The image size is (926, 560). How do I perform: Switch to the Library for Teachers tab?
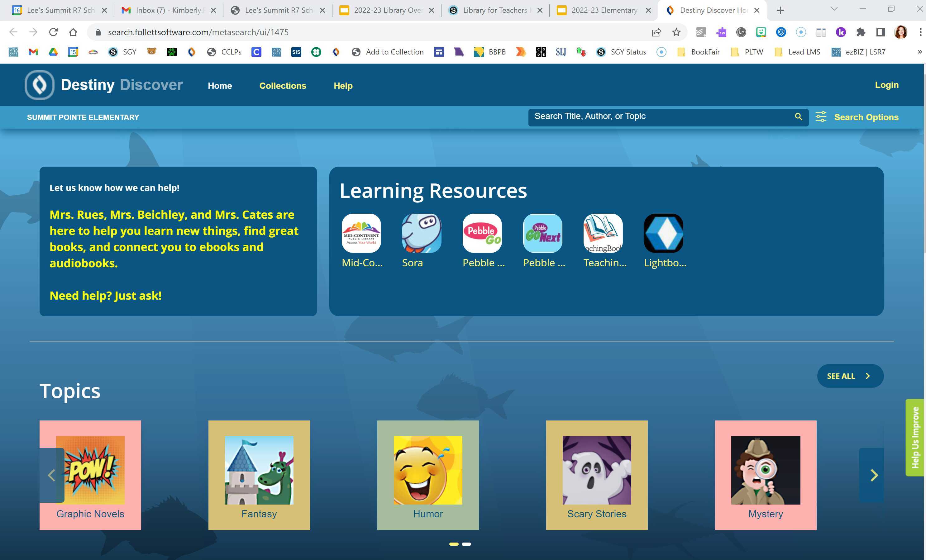tap(494, 10)
